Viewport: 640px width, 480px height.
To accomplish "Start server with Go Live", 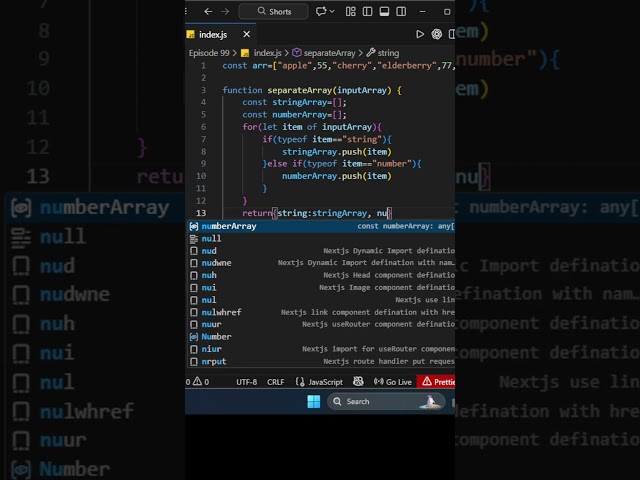I will tap(392, 382).
